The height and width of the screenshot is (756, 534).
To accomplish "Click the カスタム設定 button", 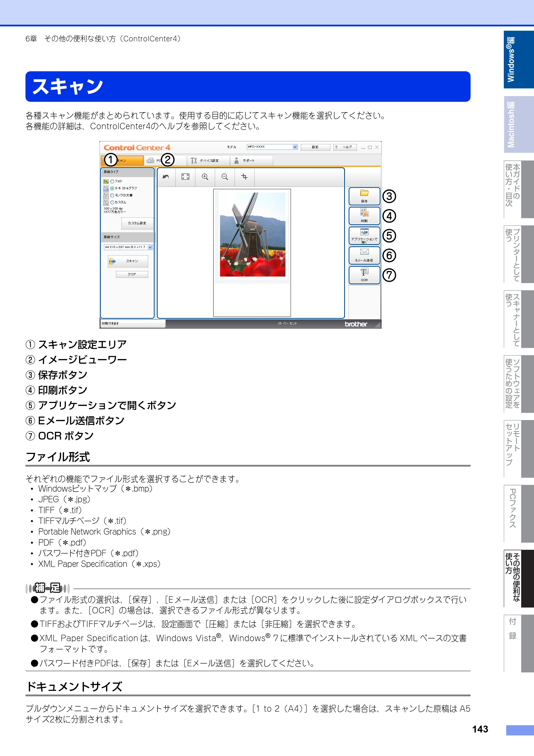I will pyautogui.click(x=137, y=223).
